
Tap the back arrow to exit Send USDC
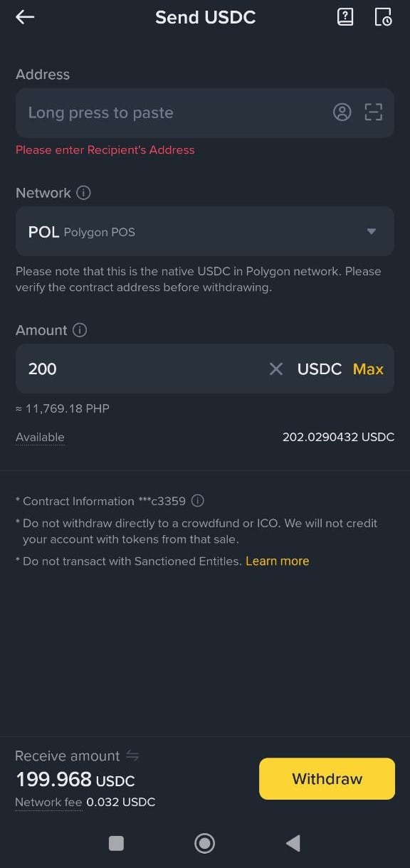point(24,17)
